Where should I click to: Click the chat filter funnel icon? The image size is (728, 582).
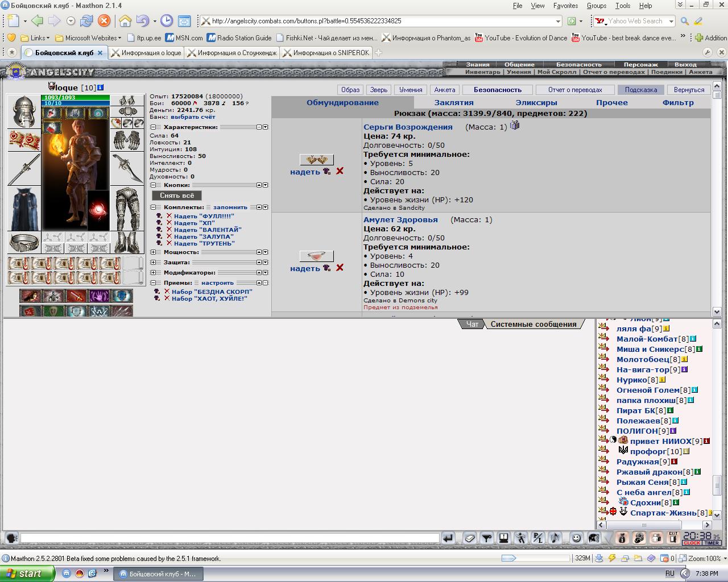(487, 538)
